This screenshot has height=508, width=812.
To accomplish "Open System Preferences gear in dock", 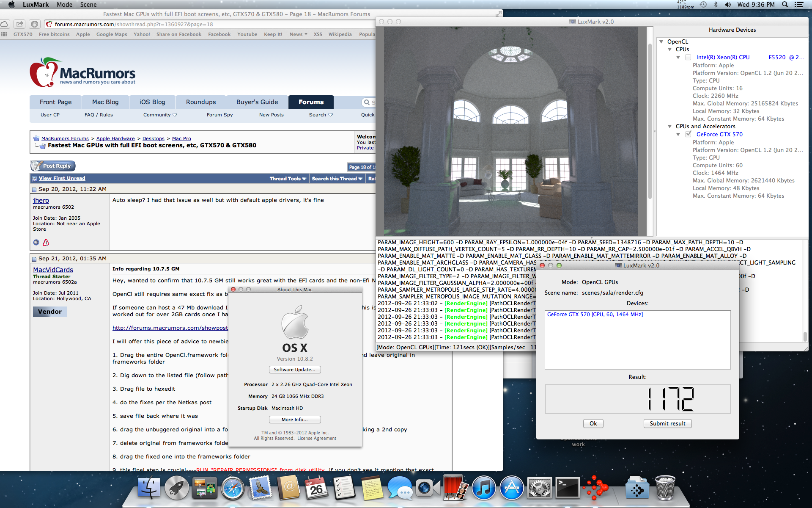I will (x=539, y=489).
